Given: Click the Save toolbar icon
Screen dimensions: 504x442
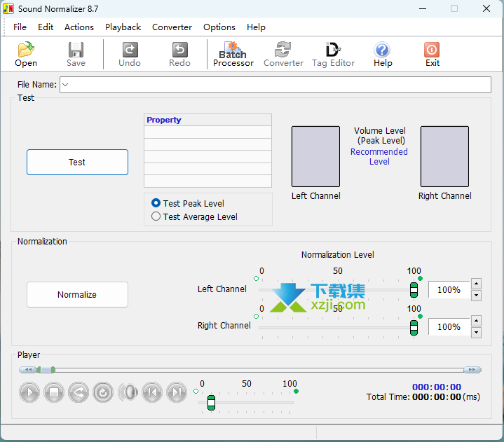Looking at the screenshot, I should click(x=76, y=54).
